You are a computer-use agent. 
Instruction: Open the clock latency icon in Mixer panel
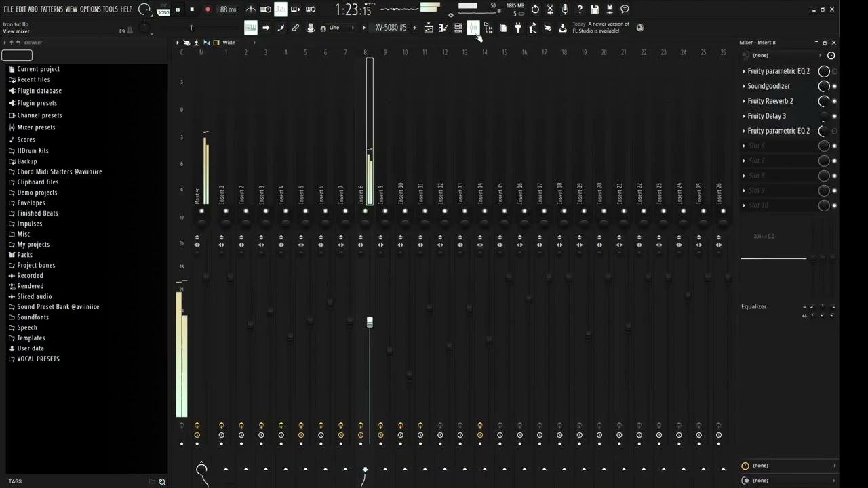click(831, 56)
